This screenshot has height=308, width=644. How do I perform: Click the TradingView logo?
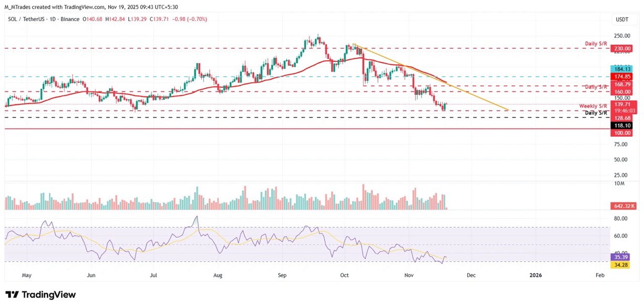(40, 295)
